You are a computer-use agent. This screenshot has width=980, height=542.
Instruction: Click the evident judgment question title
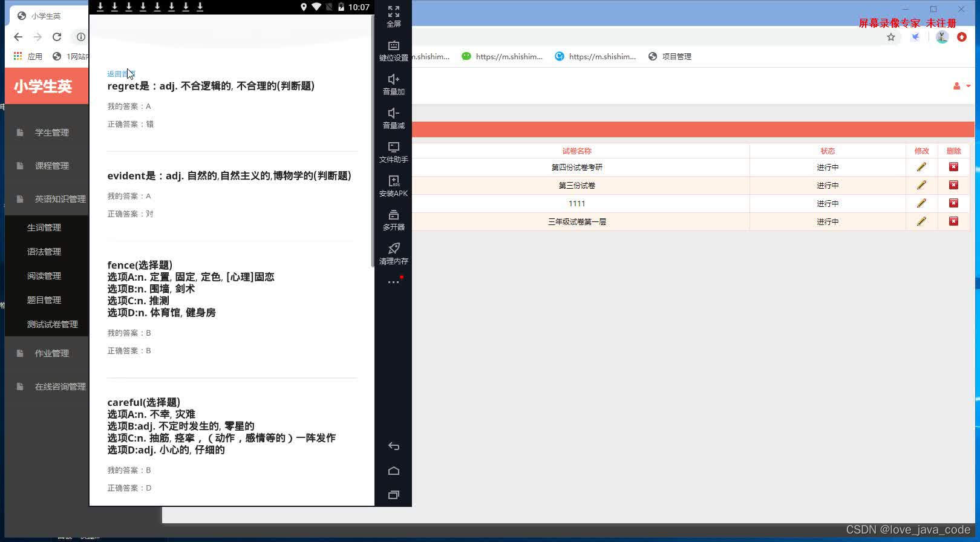click(x=229, y=176)
